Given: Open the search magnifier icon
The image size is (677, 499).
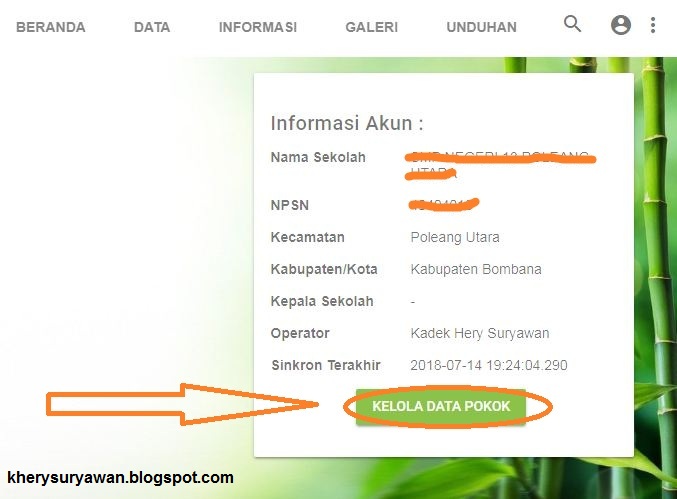Looking at the screenshot, I should tap(573, 24).
